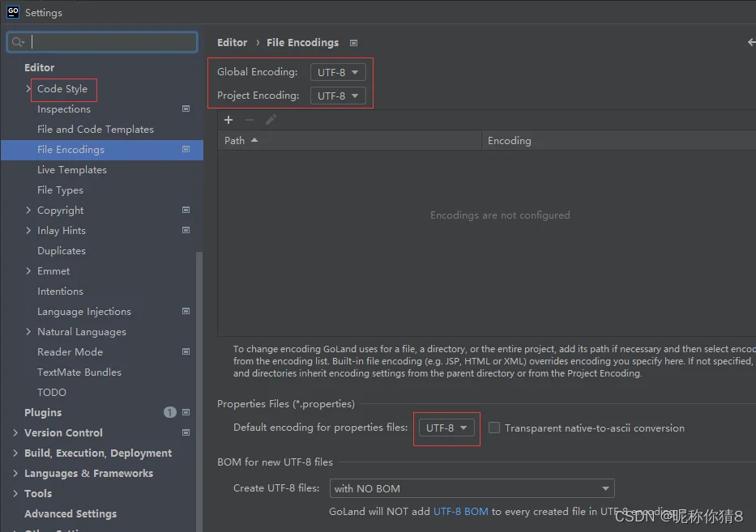This screenshot has height=532, width=756.
Task: Expand the Code Style tree node
Action: pos(28,89)
